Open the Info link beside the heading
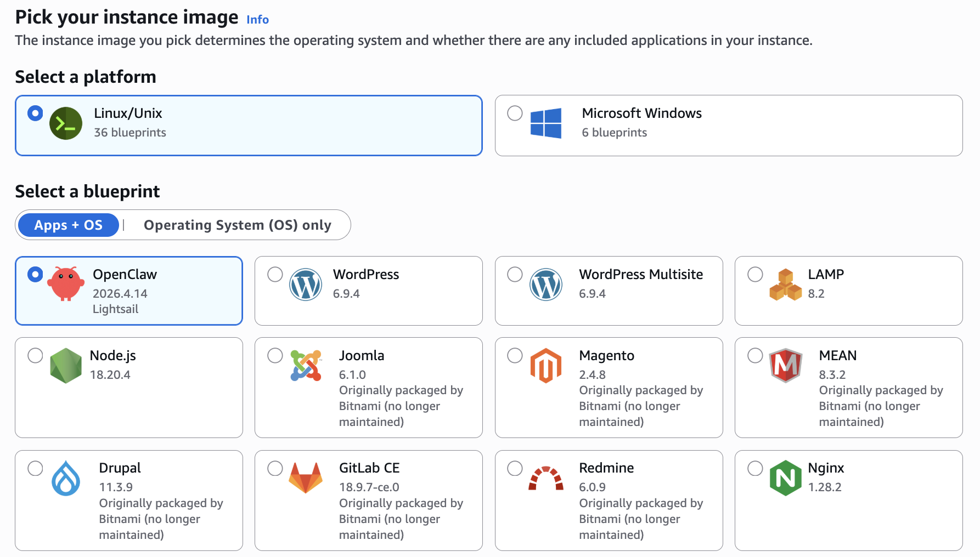Image resolution: width=980 pixels, height=557 pixels. click(257, 20)
